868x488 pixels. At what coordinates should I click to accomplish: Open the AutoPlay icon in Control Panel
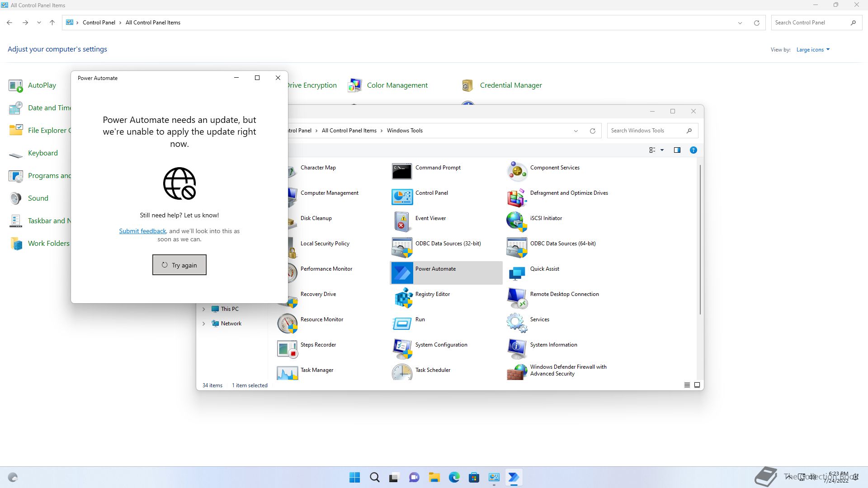pos(16,85)
